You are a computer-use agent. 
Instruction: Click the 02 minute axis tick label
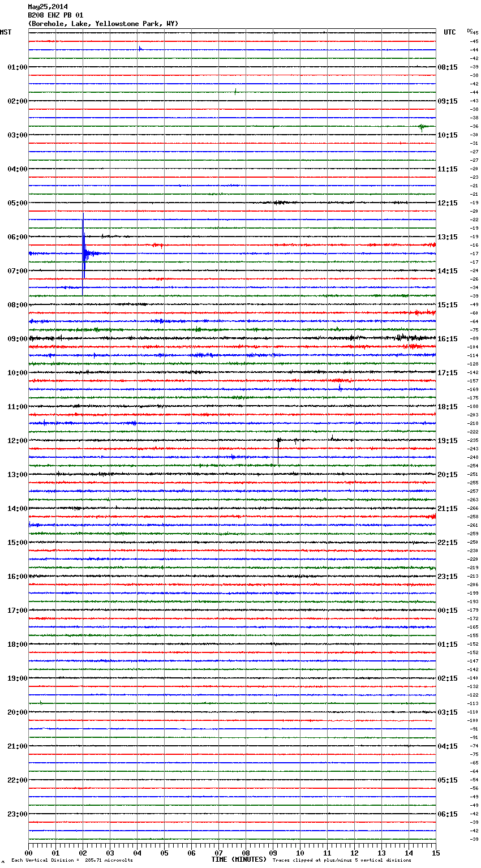83,853
